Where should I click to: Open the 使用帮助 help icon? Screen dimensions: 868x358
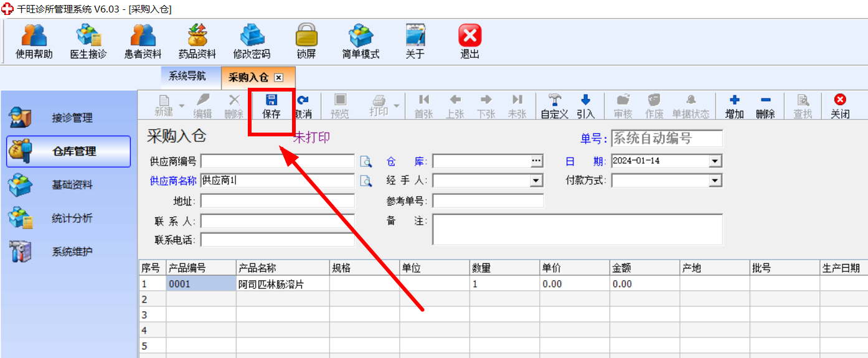pos(34,41)
